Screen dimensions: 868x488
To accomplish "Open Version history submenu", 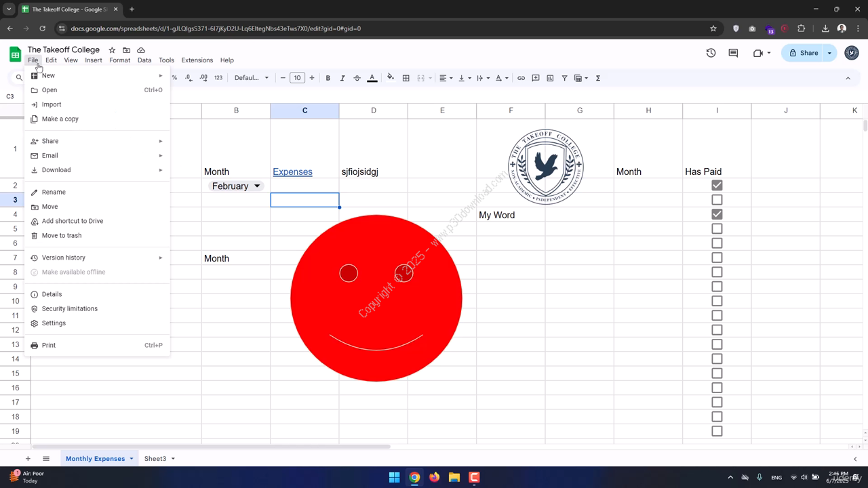I will 97,258.
